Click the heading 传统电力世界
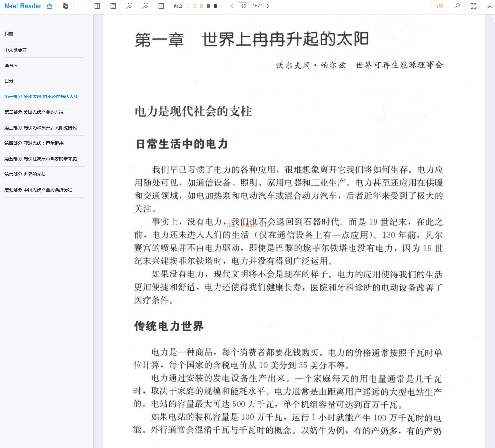Image resolution: width=495 pixels, height=448 pixels. (x=169, y=326)
